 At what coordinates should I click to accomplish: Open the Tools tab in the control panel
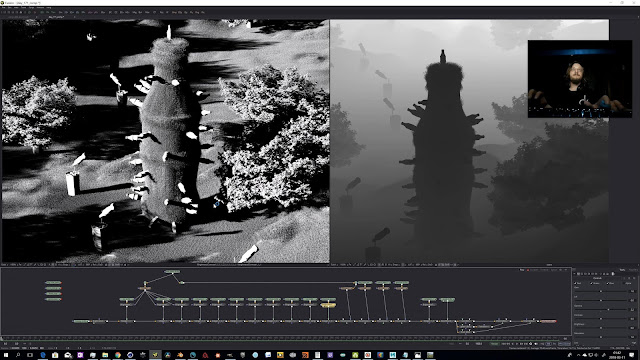tap(622, 270)
